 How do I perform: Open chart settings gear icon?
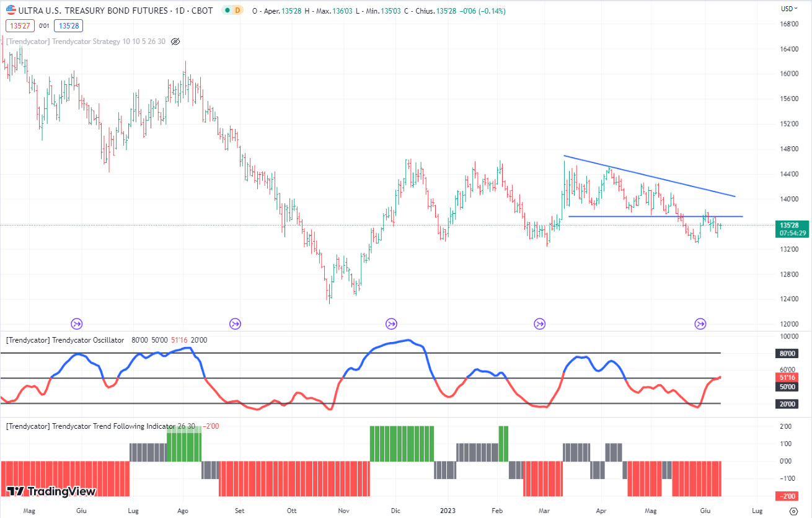(x=793, y=511)
